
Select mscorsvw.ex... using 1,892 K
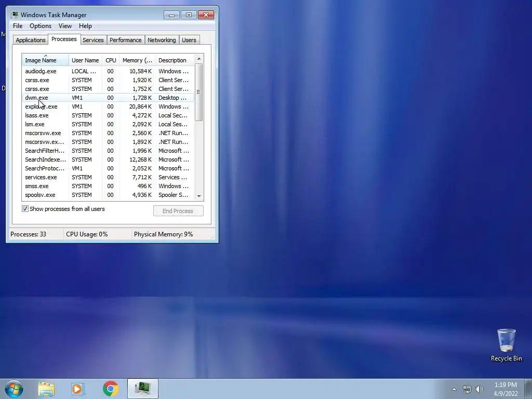click(109, 142)
